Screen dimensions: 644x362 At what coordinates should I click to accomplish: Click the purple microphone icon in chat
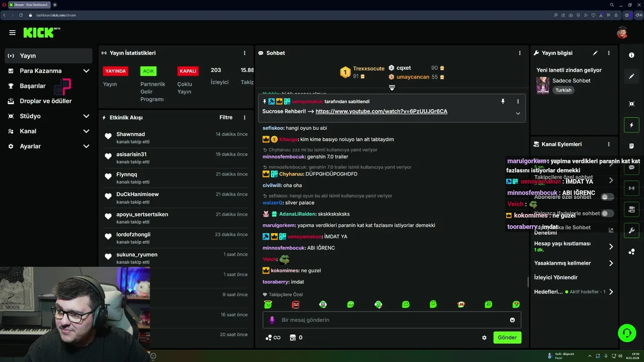point(272,320)
